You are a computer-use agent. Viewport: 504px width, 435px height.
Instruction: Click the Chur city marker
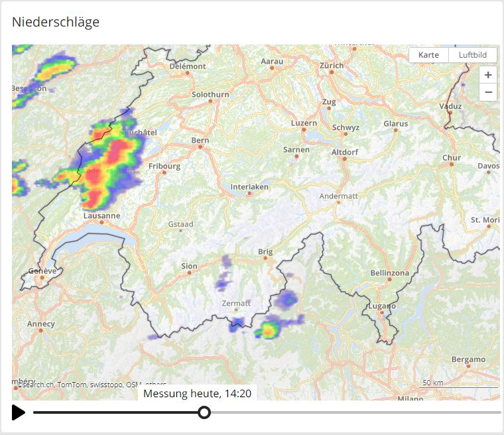pyautogui.click(x=452, y=164)
